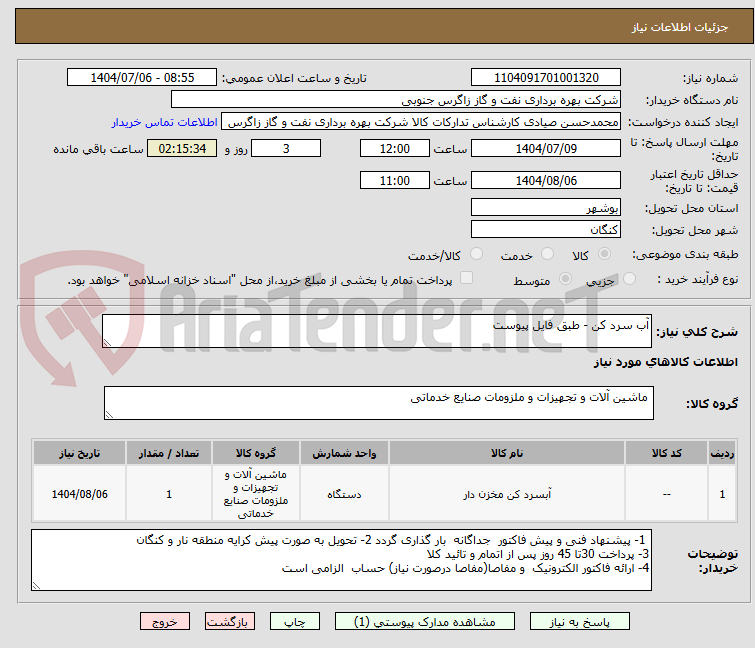Choose the جزیی purchase type radio
The image size is (755, 648).
(629, 279)
